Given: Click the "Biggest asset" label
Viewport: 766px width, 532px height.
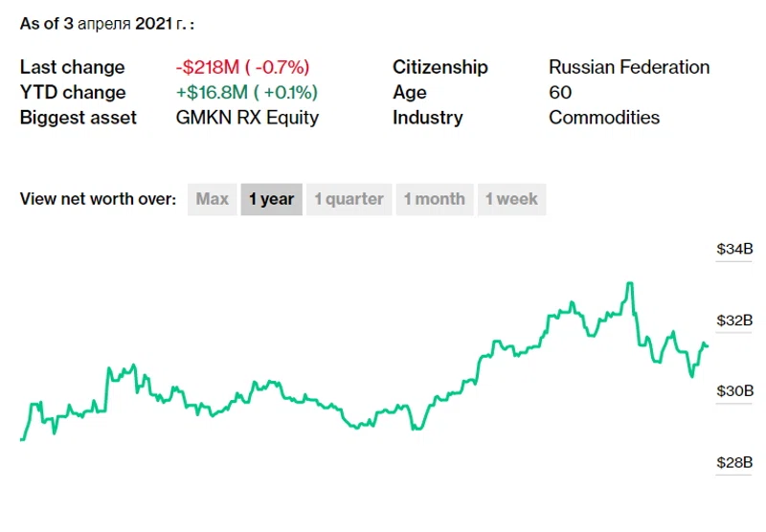Looking at the screenshot, I should [x=79, y=118].
